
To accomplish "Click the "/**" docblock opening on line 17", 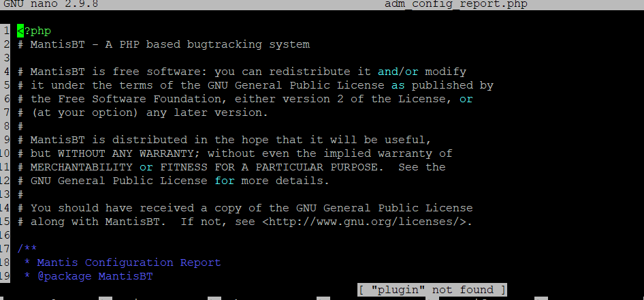I will coord(27,249).
